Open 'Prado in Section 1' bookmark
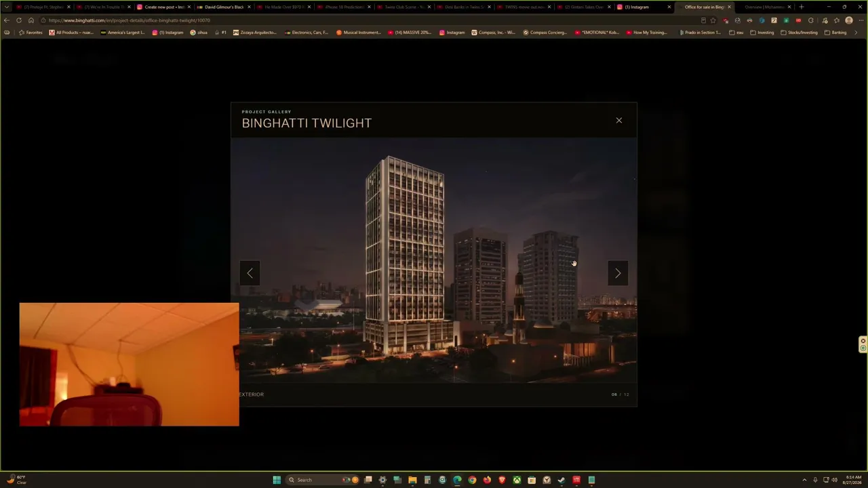Screen dimensions: 868x488 (699, 33)
